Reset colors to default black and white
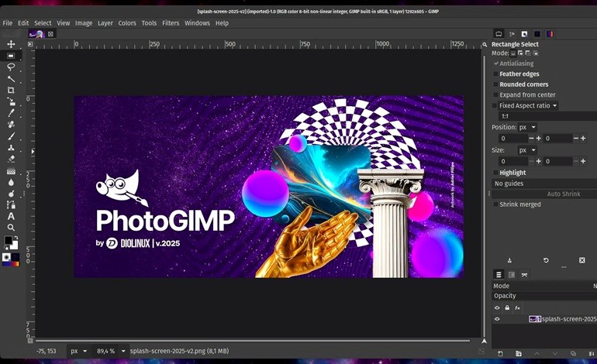597x364 pixels. [5, 248]
